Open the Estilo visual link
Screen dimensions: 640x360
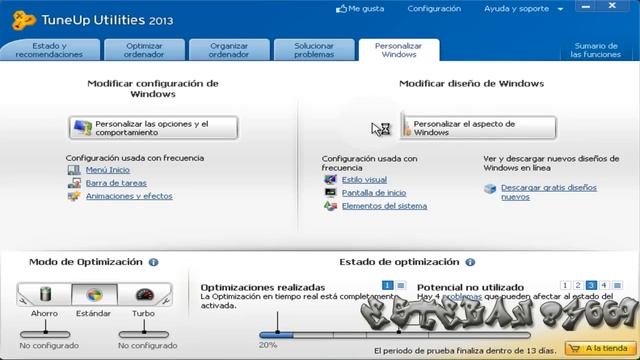point(364,180)
